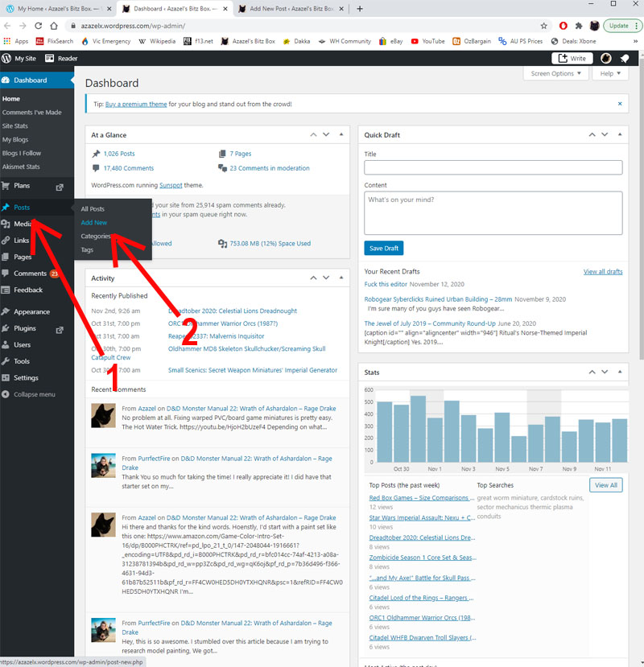The image size is (644, 667).
Task: Click the notifications bell icon in admin bar
Action: [625, 58]
